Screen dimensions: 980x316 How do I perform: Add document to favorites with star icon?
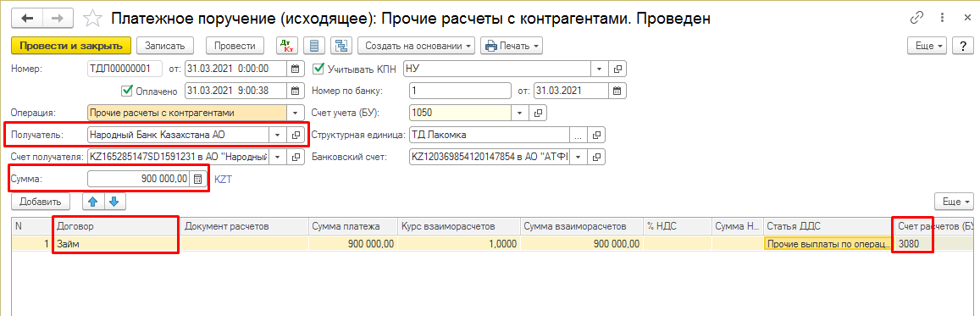pos(92,18)
